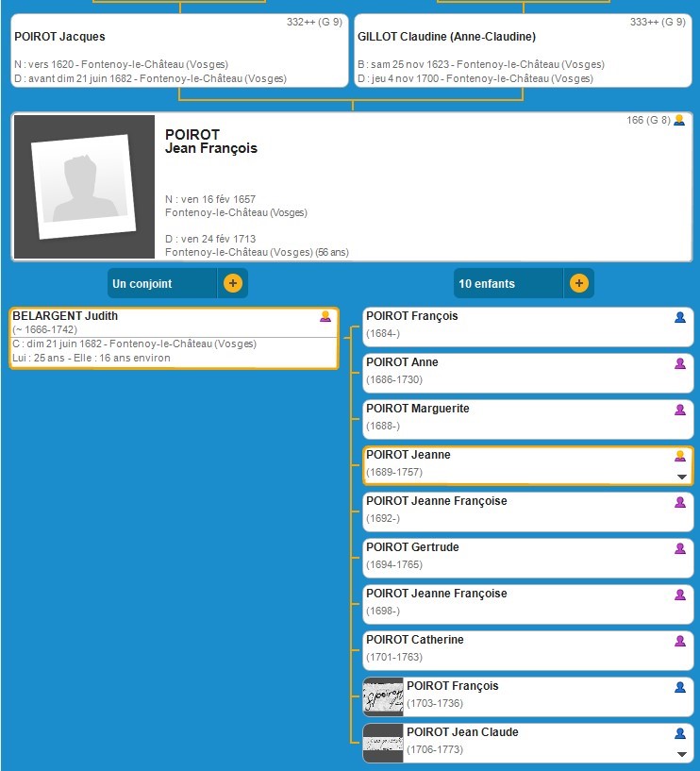Open the 10 enfants section header

click(x=509, y=283)
